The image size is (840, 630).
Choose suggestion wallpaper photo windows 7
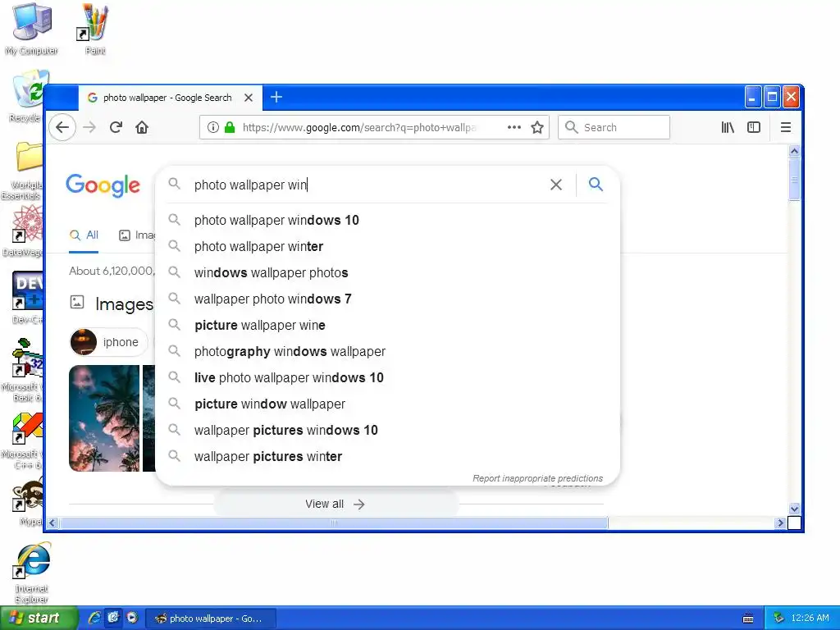click(388, 299)
